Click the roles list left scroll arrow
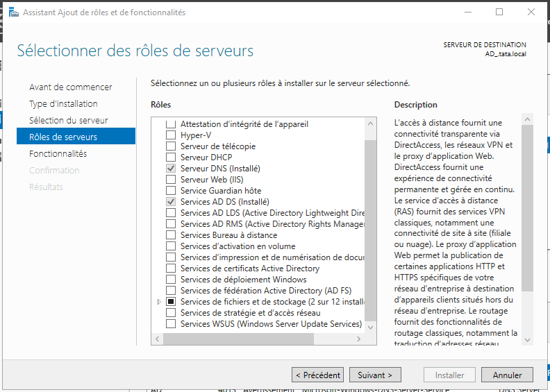 coord(158,339)
